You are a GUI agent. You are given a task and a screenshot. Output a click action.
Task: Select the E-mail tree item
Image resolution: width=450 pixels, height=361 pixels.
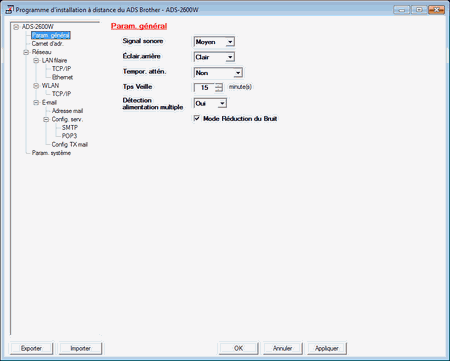coord(49,102)
